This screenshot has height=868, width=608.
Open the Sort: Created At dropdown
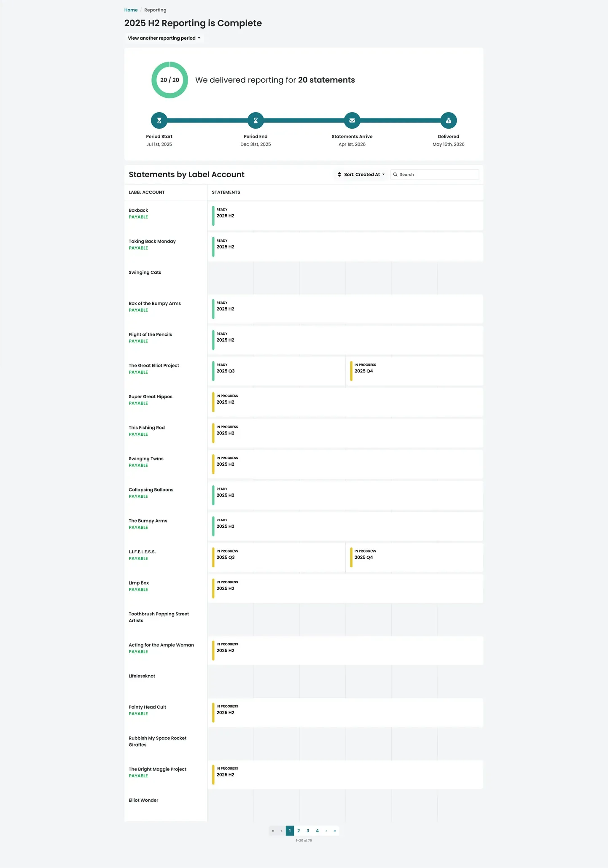tap(361, 175)
